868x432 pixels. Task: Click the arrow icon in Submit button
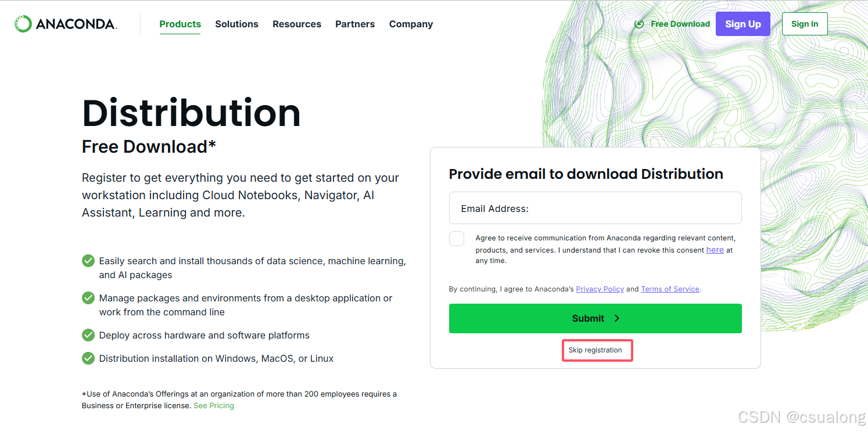click(617, 318)
